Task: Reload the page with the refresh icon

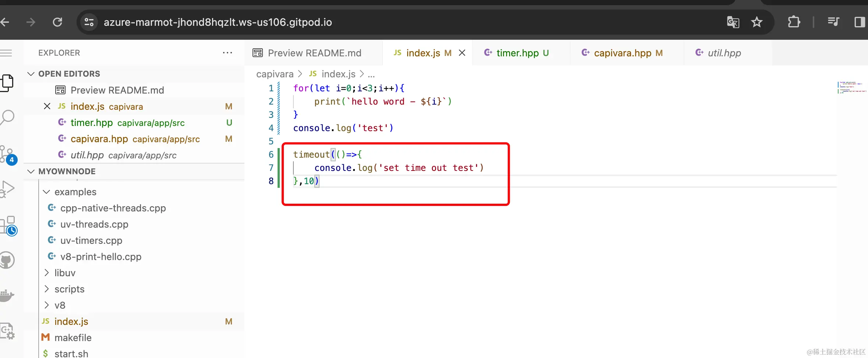Action: click(x=57, y=22)
